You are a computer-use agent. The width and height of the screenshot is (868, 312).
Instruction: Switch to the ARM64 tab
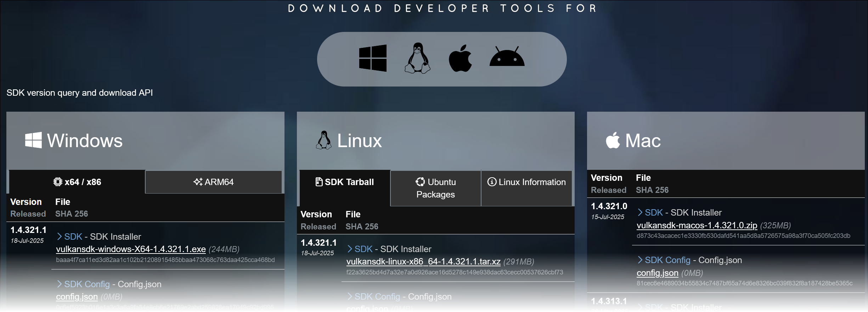click(213, 182)
